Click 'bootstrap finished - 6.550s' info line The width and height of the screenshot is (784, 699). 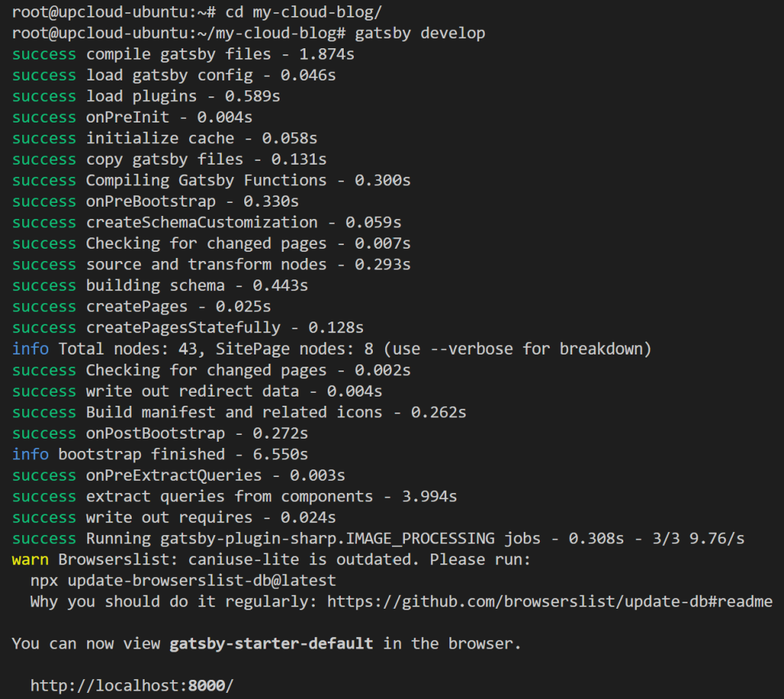pyautogui.click(x=160, y=454)
